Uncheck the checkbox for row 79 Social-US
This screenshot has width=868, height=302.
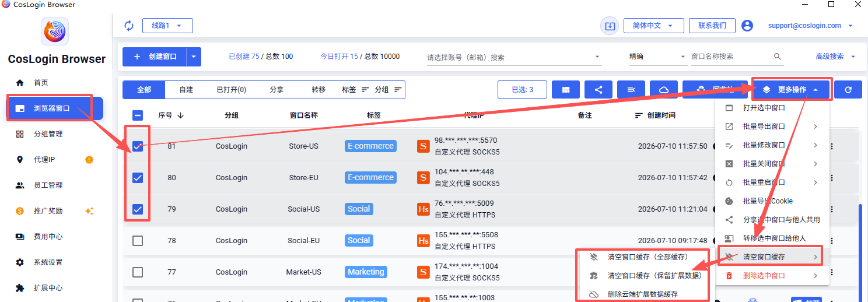point(138,209)
